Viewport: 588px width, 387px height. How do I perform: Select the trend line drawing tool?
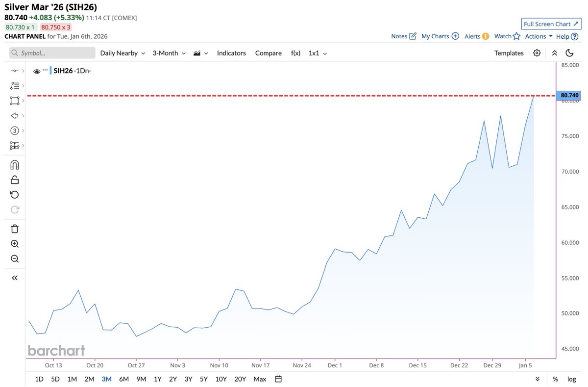click(x=14, y=71)
